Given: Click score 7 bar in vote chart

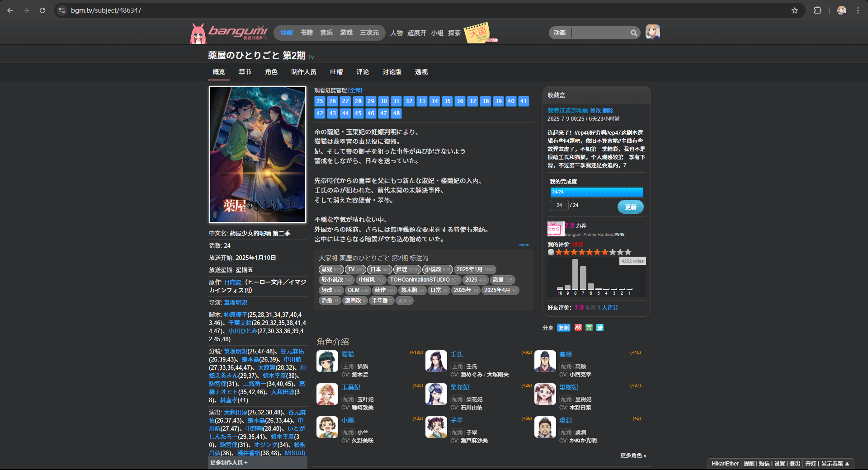Looking at the screenshot, I should point(583,278).
